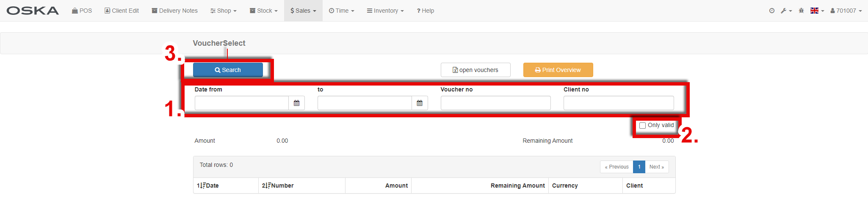The image size is (868, 216).
Task: Expand the Inventory dropdown menu
Action: [385, 11]
